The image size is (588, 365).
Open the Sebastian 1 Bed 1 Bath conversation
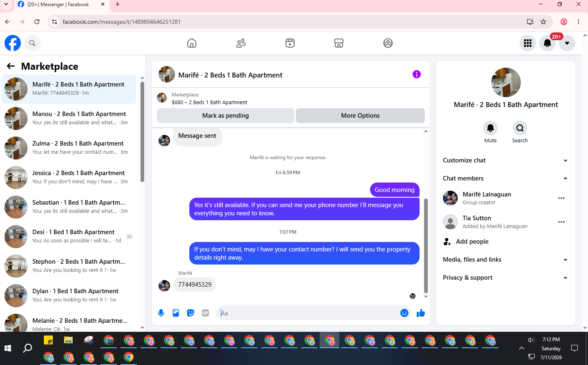(x=69, y=207)
